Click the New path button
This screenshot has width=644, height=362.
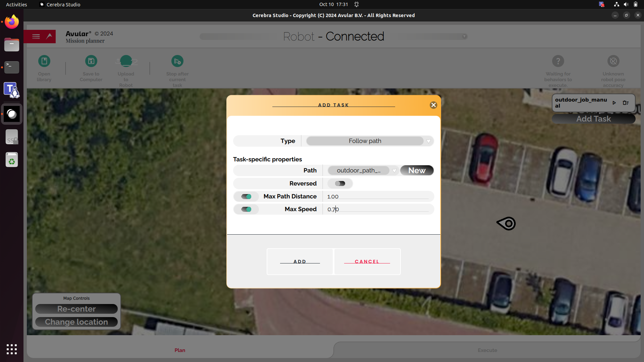click(417, 171)
